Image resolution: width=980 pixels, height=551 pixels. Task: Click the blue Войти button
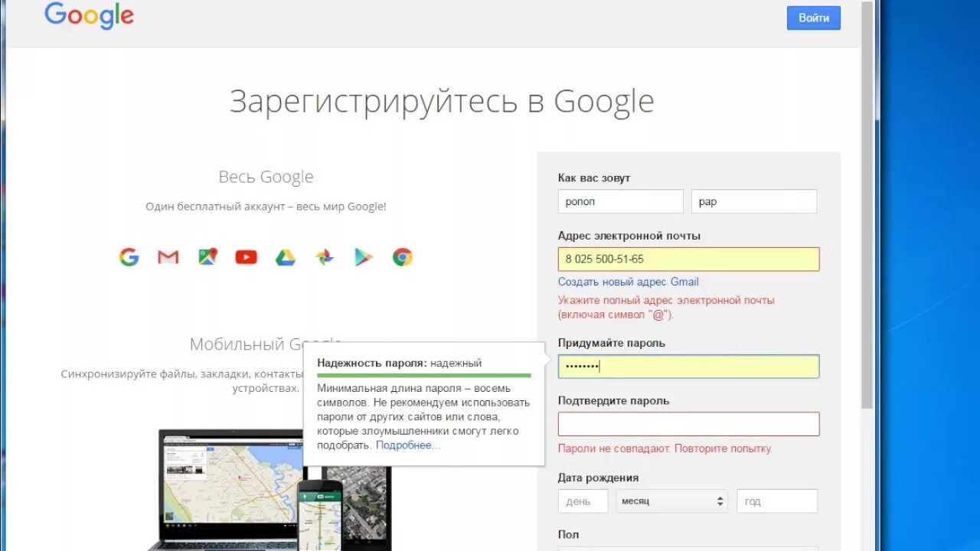[814, 18]
